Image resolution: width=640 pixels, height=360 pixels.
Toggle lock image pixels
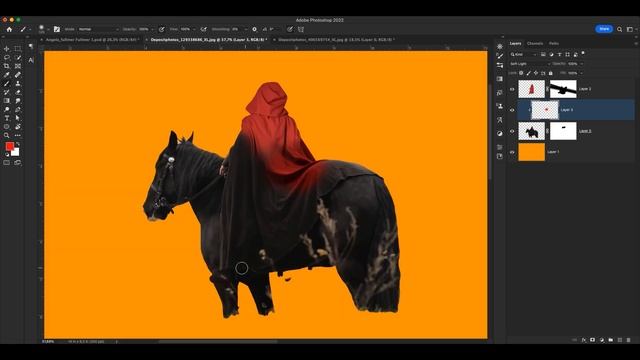(529, 73)
